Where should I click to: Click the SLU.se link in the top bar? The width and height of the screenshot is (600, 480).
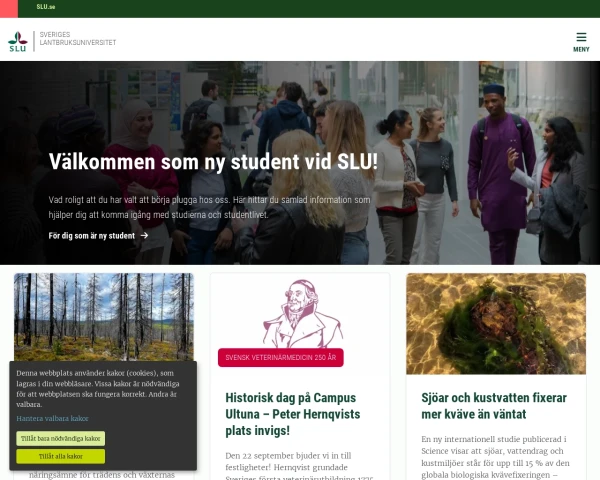click(x=46, y=7)
